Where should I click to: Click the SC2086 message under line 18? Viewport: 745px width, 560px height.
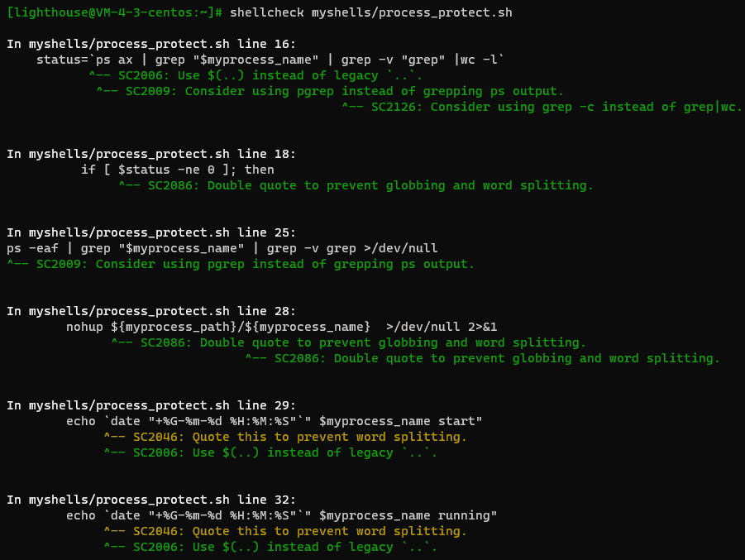click(x=356, y=185)
